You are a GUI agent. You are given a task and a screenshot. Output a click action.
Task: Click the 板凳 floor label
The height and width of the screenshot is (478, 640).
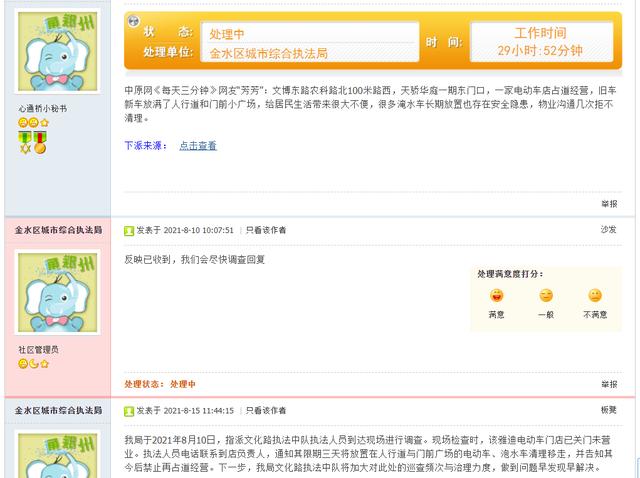pyautogui.click(x=608, y=410)
